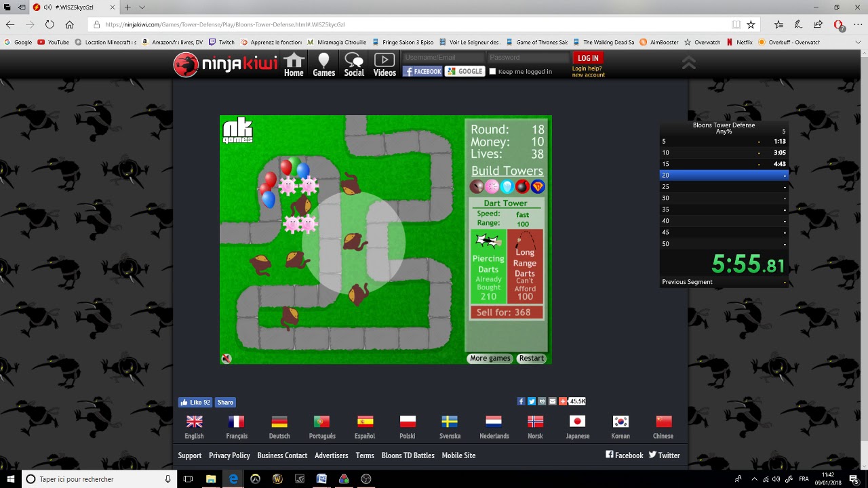
Task: Open the Bloons TD Battles link
Action: [408, 455]
